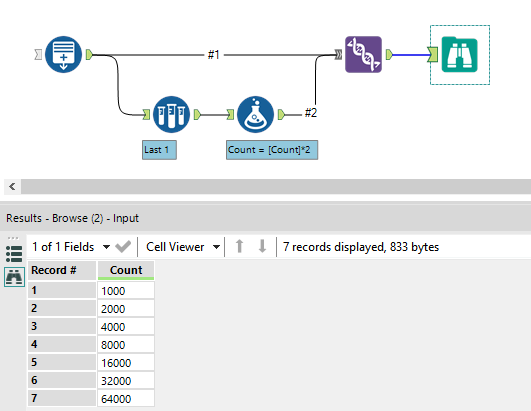Image resolution: width=531 pixels, height=411 pixels.
Task: Click the Formula tool output anchor
Action: point(281,114)
